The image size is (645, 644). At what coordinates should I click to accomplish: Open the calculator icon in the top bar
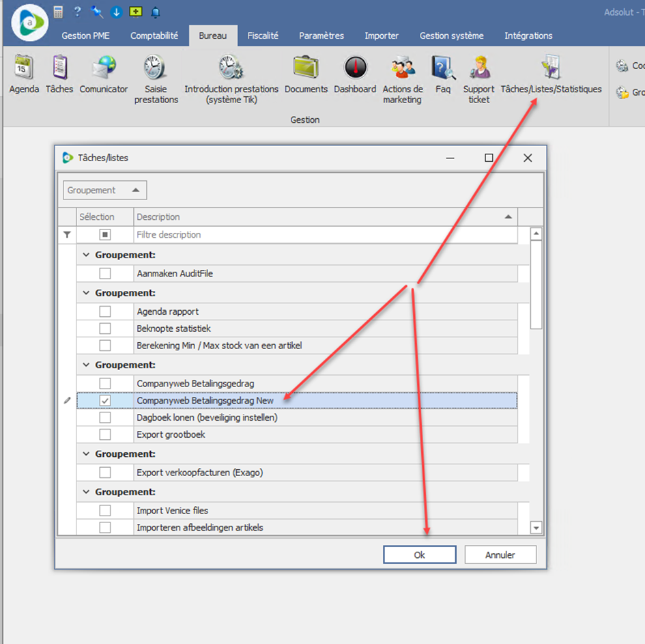click(59, 12)
